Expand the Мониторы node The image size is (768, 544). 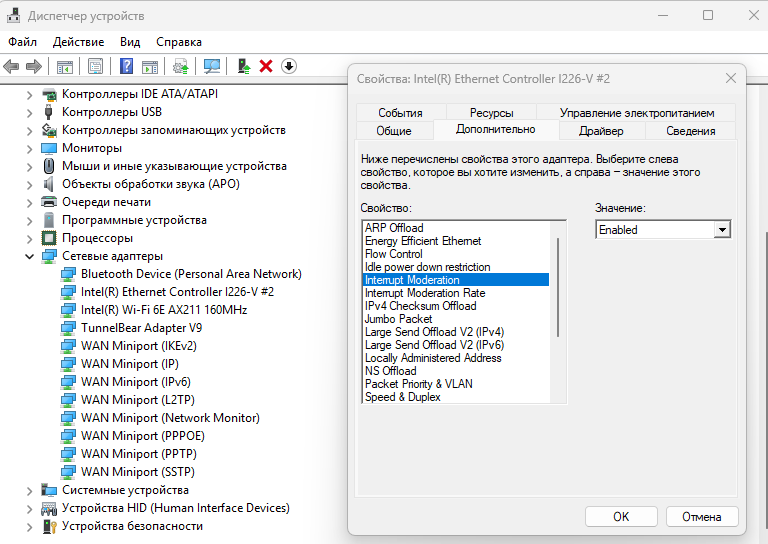coord(29,149)
